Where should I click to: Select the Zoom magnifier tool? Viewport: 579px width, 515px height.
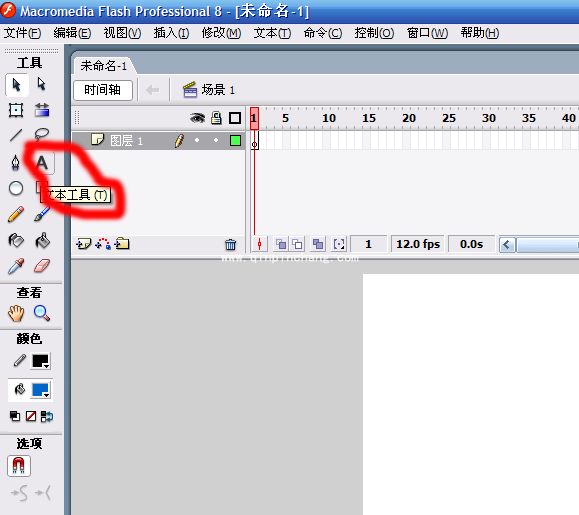42,313
